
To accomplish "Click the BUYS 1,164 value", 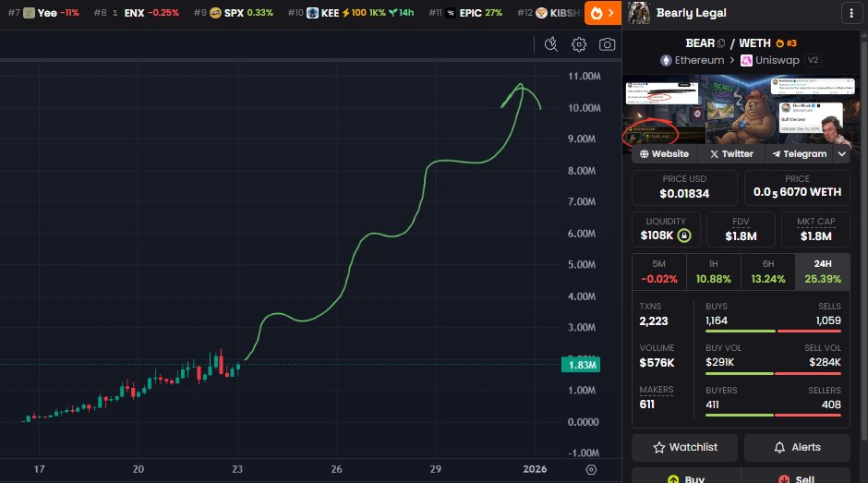I will click(717, 320).
